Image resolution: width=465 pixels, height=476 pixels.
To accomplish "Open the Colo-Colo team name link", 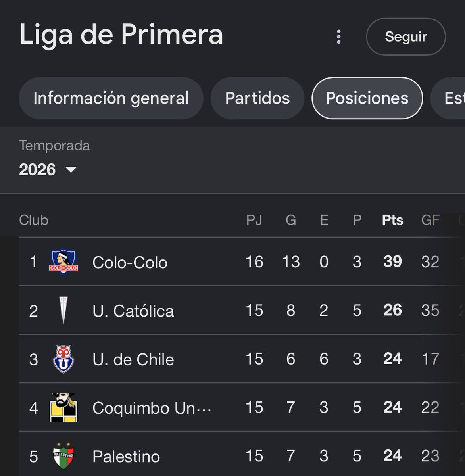I will click(130, 262).
